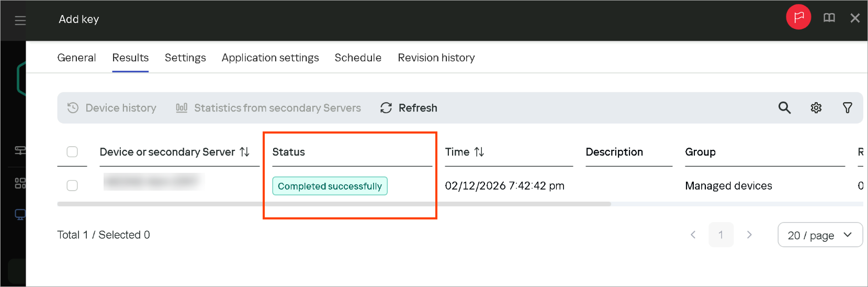Click the search magnifier icon

tap(784, 108)
